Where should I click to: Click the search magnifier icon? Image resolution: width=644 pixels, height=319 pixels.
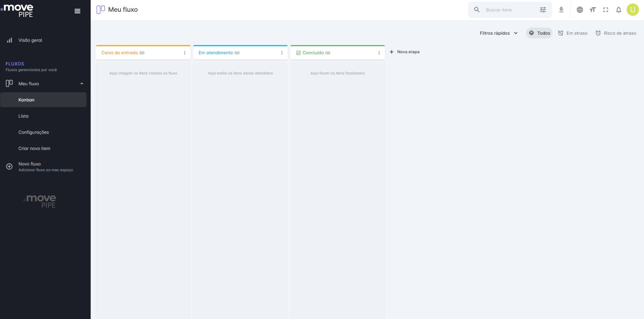[x=477, y=10]
